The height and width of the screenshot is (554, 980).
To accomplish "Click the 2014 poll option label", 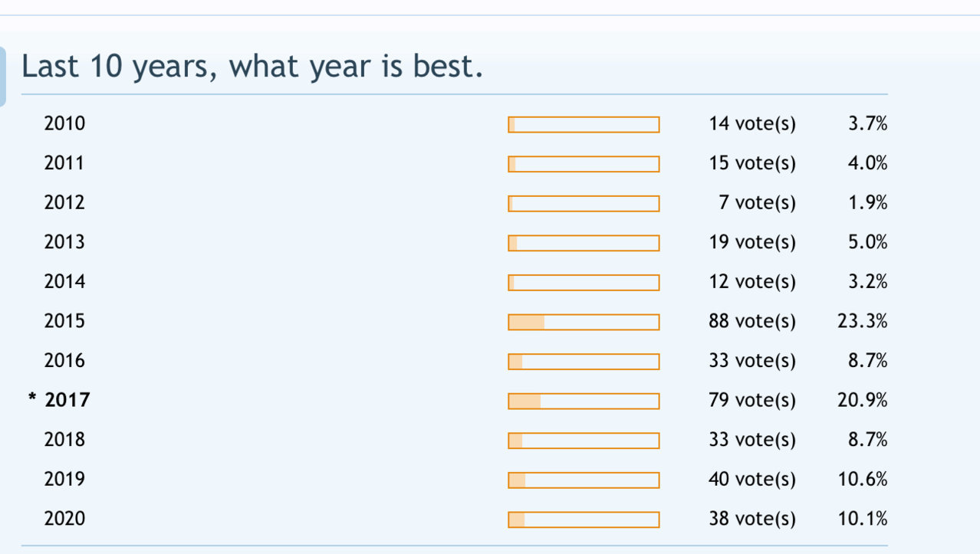I will click(x=64, y=281).
